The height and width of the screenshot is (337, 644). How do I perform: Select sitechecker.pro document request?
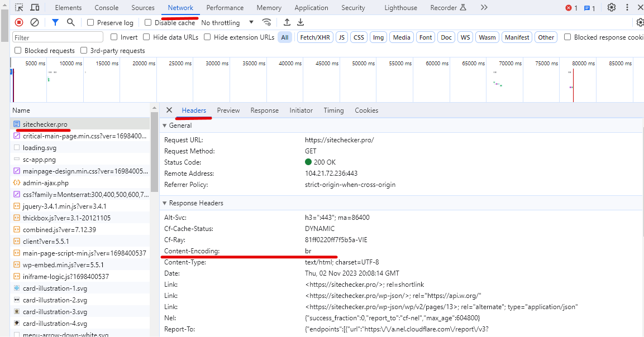click(x=80, y=124)
